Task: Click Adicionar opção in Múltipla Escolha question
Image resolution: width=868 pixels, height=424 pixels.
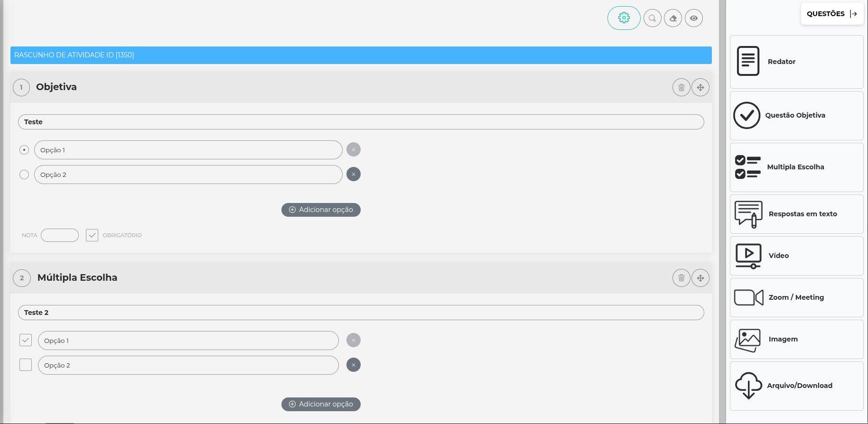Action: 321,404
